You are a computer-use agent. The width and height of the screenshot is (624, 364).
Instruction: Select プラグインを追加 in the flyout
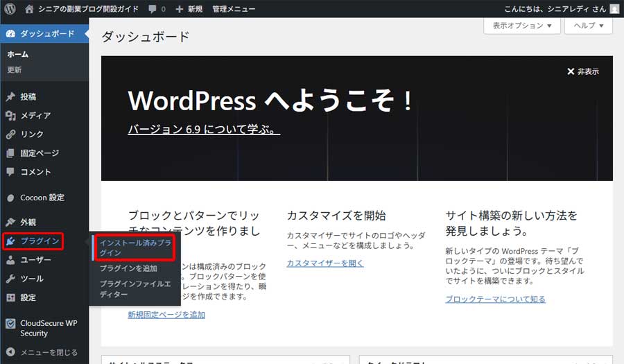pos(128,268)
